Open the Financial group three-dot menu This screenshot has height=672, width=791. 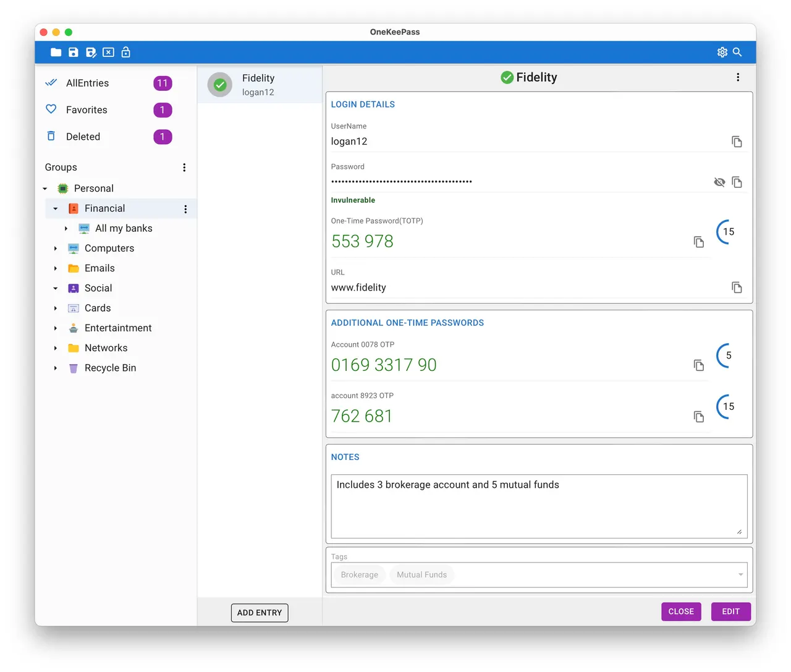(x=185, y=209)
